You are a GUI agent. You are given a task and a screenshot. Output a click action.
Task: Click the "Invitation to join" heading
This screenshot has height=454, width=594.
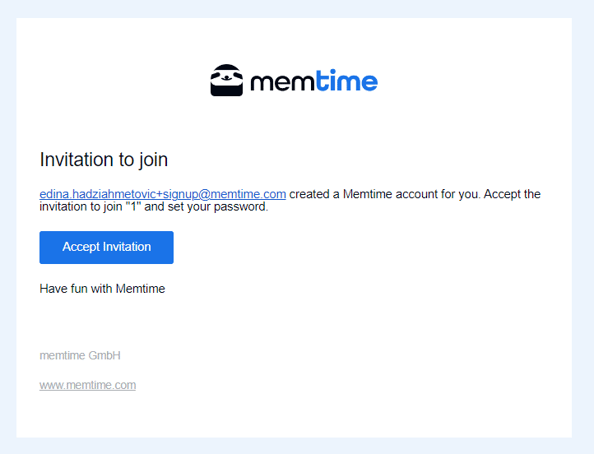[103, 160]
